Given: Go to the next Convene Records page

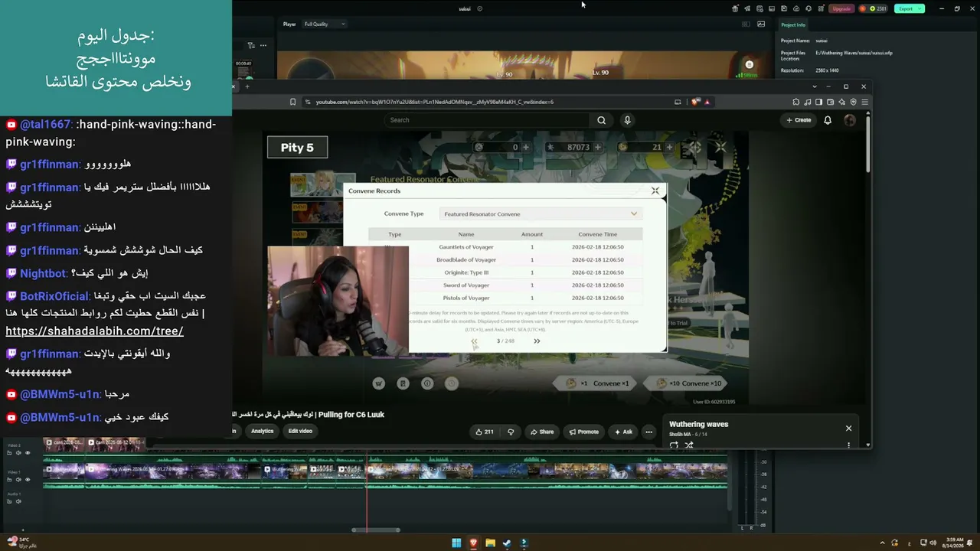Looking at the screenshot, I should pyautogui.click(x=537, y=341).
